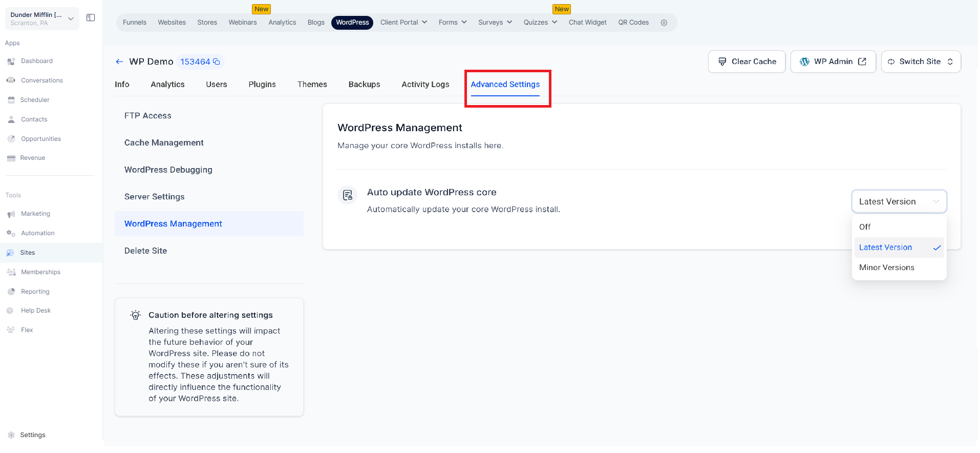Select the Advanced Settings tab
The width and height of the screenshot is (980, 453).
pos(505,85)
